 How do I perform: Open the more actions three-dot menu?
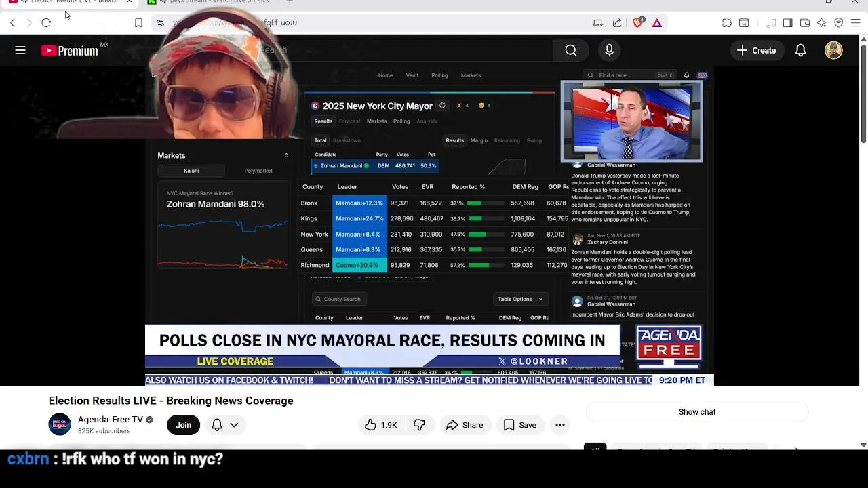(x=560, y=425)
